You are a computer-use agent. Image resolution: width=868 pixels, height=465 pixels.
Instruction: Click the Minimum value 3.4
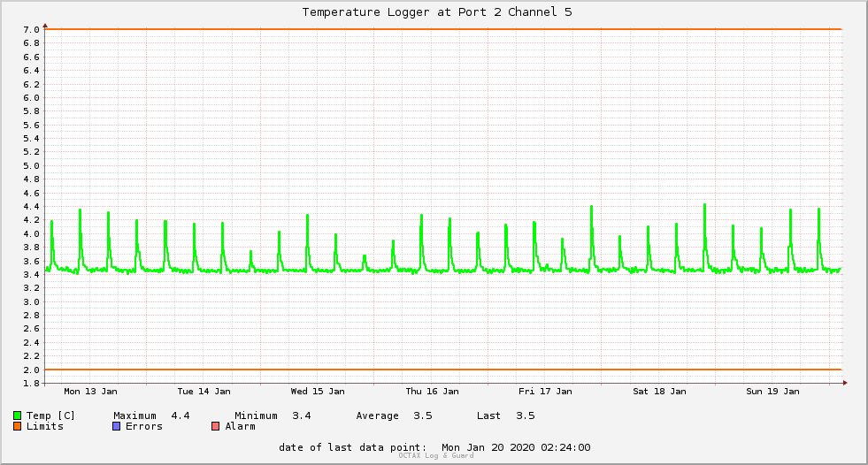[x=302, y=415]
